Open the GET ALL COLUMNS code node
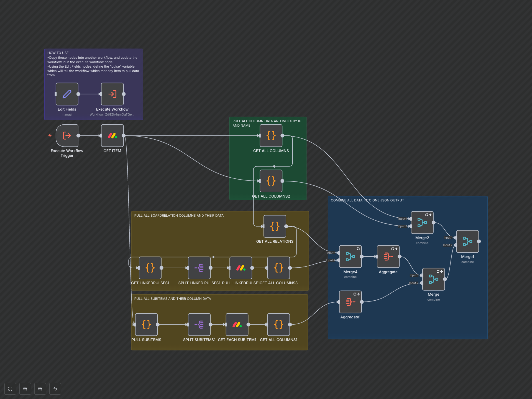532x399 pixels. 271,136
